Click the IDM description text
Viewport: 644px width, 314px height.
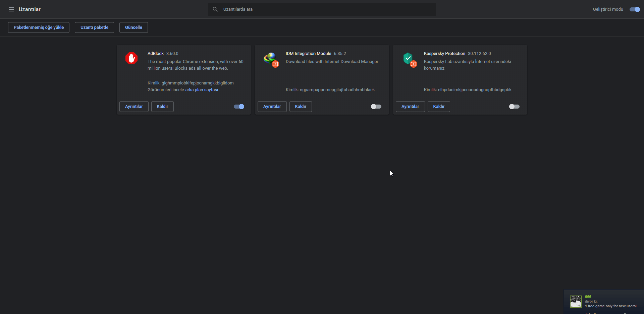click(x=332, y=62)
